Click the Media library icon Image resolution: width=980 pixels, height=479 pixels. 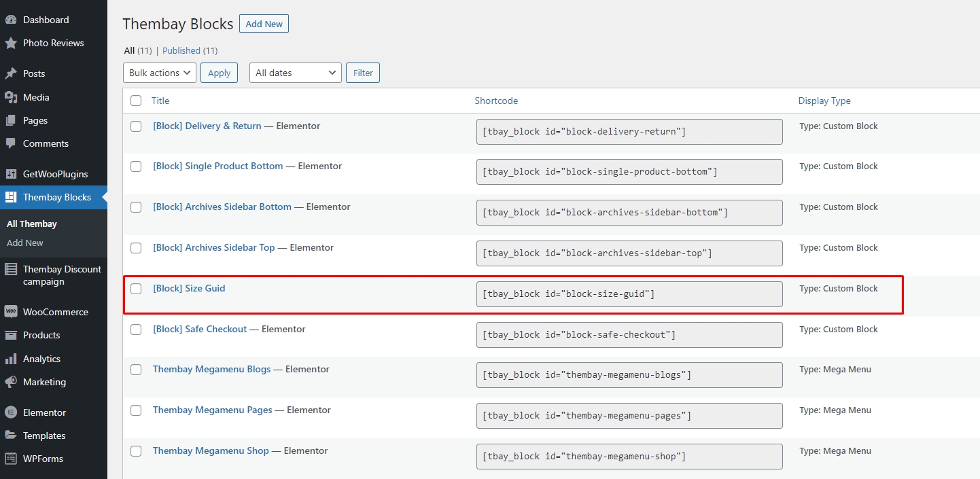pos(11,97)
